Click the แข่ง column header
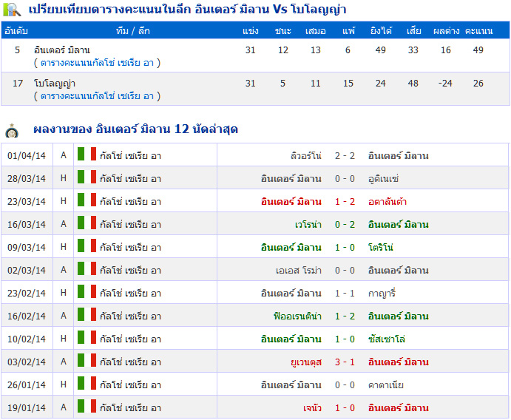The height and width of the screenshot is (420, 511). [250, 31]
